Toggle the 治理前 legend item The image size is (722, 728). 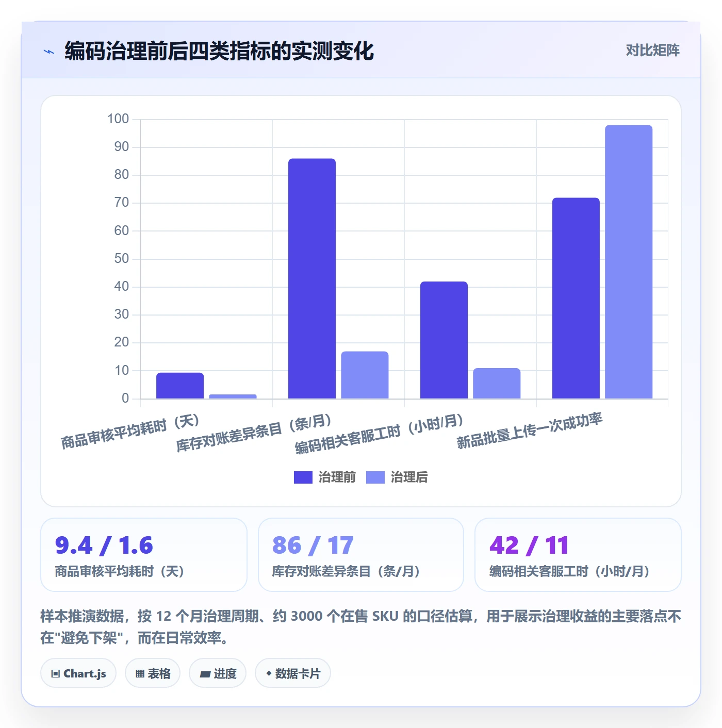coord(325,477)
